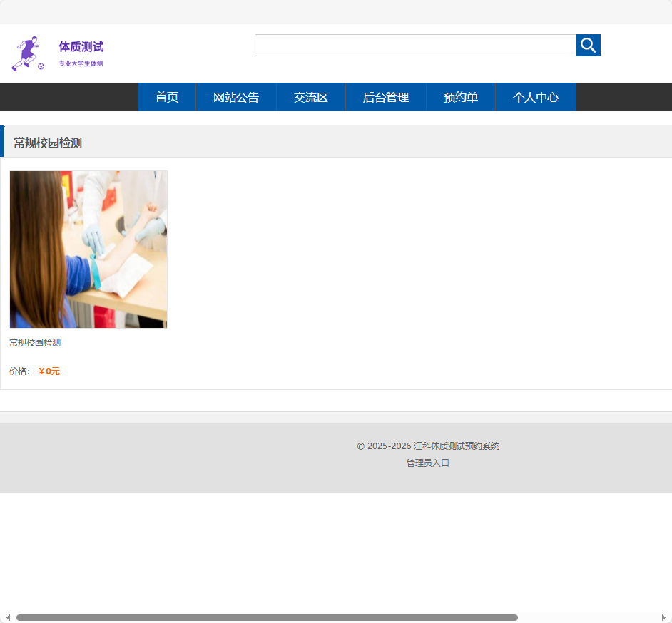Viewport: 672px width, 623px height.
Task: Open the 常规校园检测 product link
Action: tap(34, 342)
